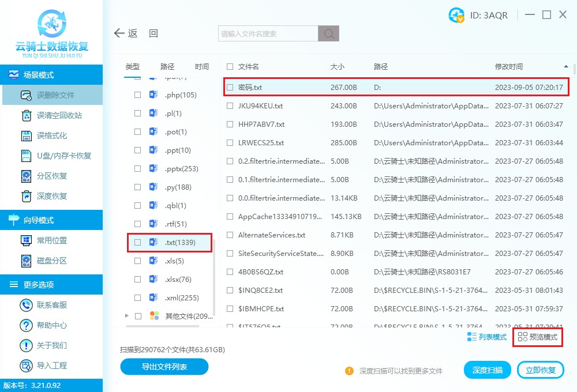
Task: Click the user avatar icon near ID
Action: coord(456,15)
